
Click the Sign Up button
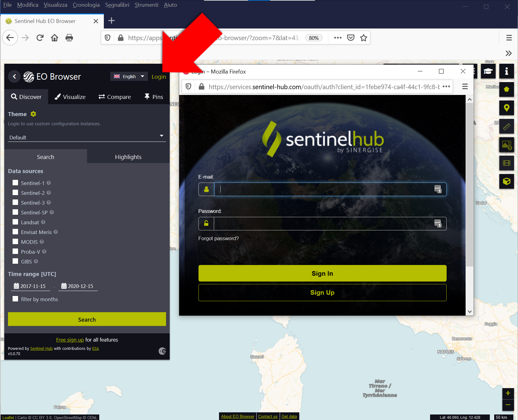(x=322, y=293)
